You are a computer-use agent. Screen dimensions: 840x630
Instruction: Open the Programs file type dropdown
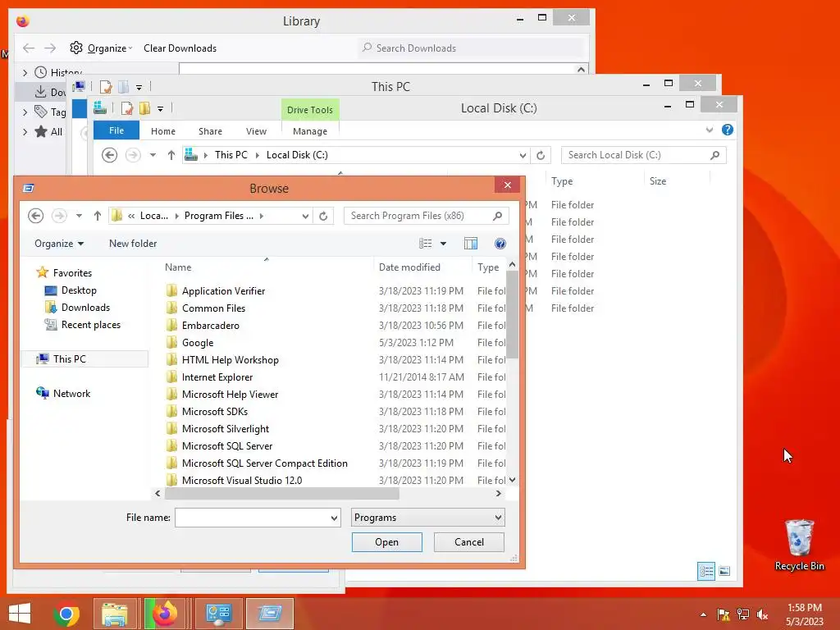(427, 518)
